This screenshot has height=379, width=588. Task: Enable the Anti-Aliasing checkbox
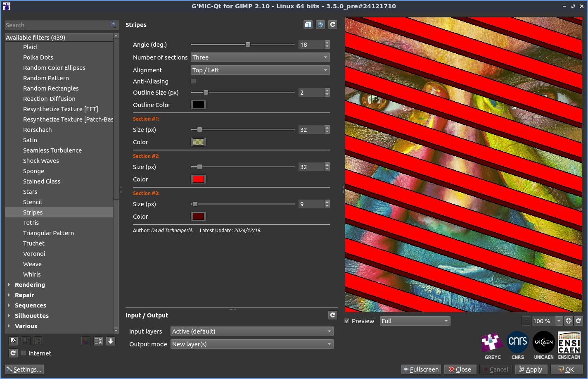pyautogui.click(x=193, y=81)
